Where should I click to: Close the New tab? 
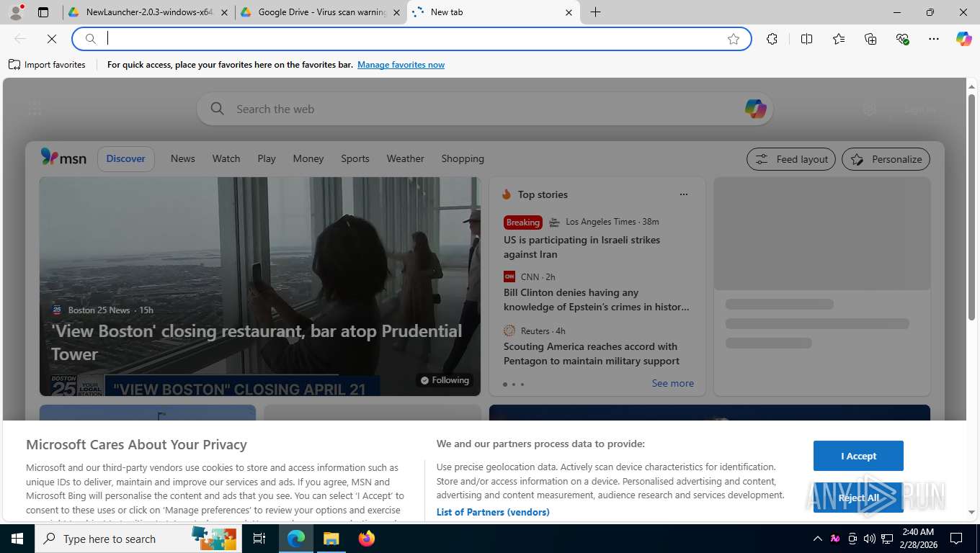pos(569,12)
